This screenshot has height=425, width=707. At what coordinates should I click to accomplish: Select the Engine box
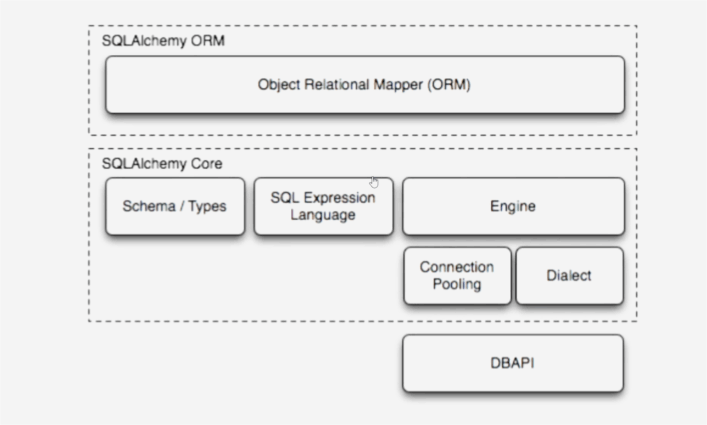coord(513,206)
